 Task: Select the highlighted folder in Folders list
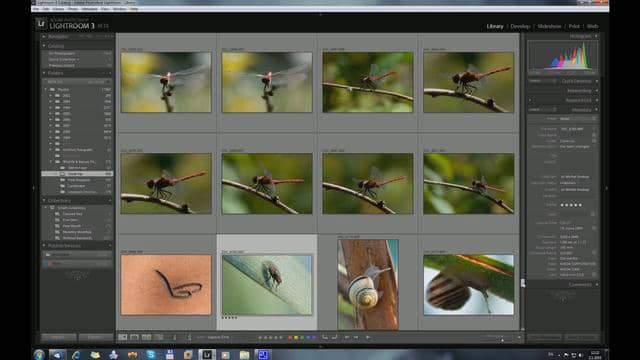[x=77, y=174]
